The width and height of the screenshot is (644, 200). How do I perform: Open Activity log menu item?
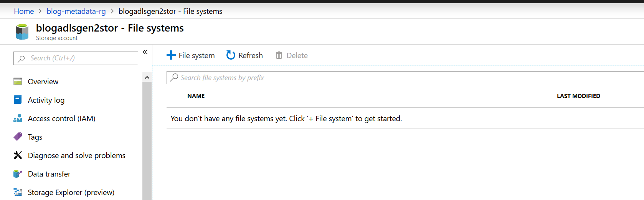(x=46, y=100)
